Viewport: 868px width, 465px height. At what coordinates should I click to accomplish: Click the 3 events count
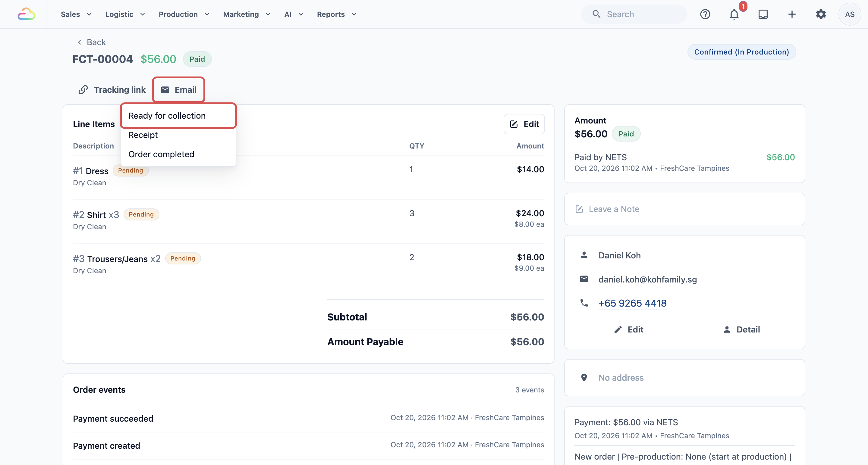click(x=529, y=390)
